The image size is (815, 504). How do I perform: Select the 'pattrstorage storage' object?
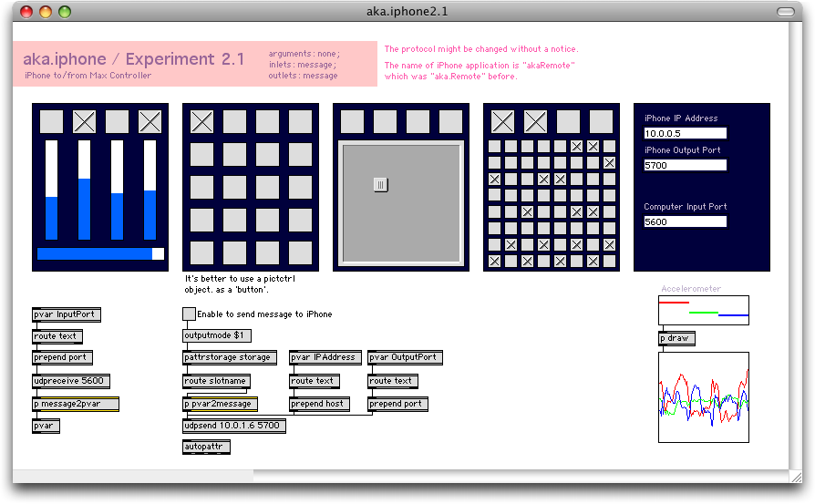click(229, 357)
